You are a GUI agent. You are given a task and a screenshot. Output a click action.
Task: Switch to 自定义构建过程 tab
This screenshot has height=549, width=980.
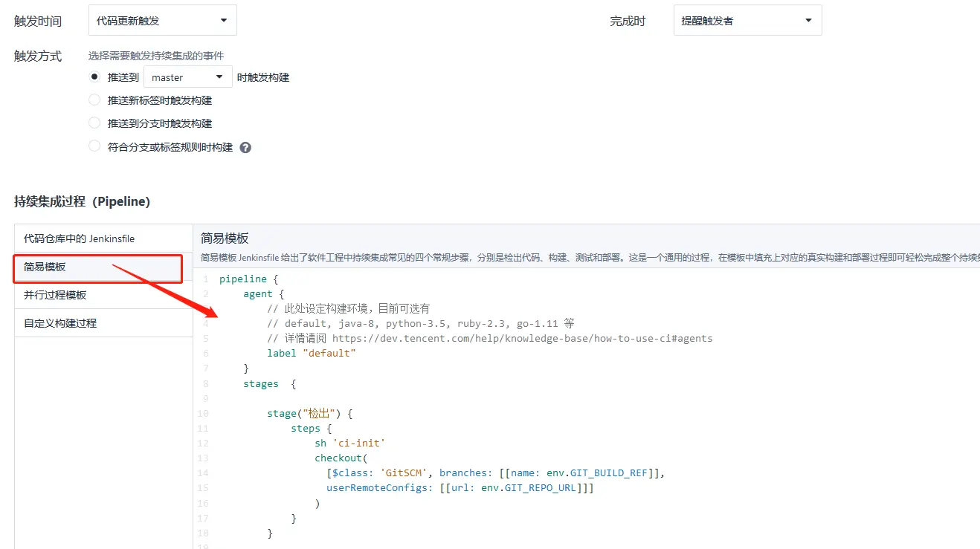click(x=103, y=323)
